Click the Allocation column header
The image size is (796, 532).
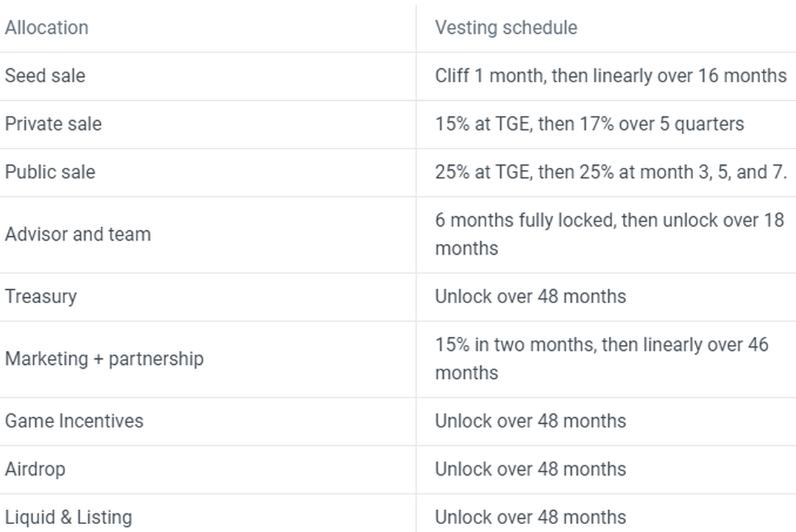coord(46,28)
